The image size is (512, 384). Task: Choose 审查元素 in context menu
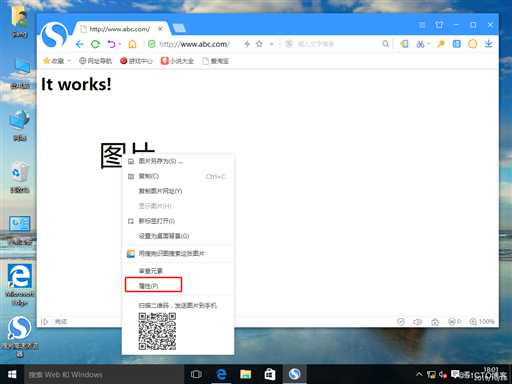178,271
